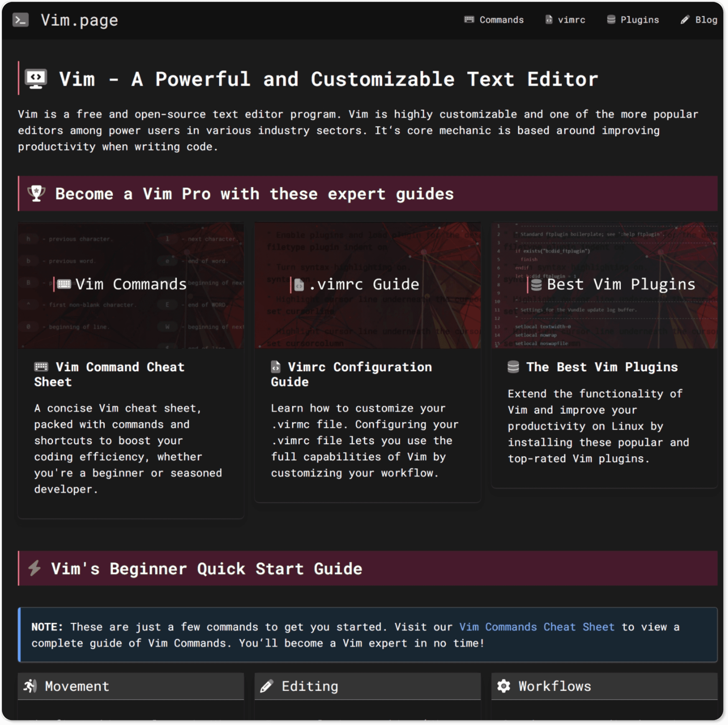728x725 pixels.
Task: Click the gear icon beside Workflows
Action: click(x=504, y=686)
